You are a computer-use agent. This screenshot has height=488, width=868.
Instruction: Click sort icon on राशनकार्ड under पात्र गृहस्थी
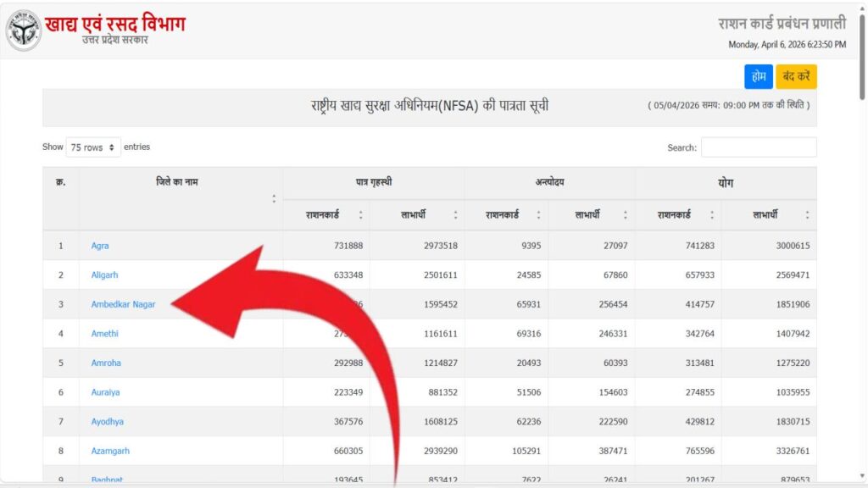pyautogui.click(x=361, y=214)
